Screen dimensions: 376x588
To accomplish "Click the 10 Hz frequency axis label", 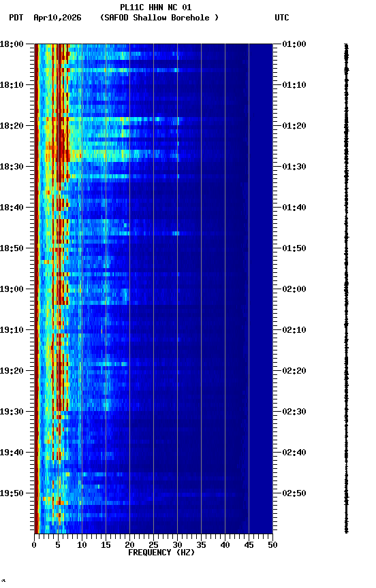I will tap(82, 545).
